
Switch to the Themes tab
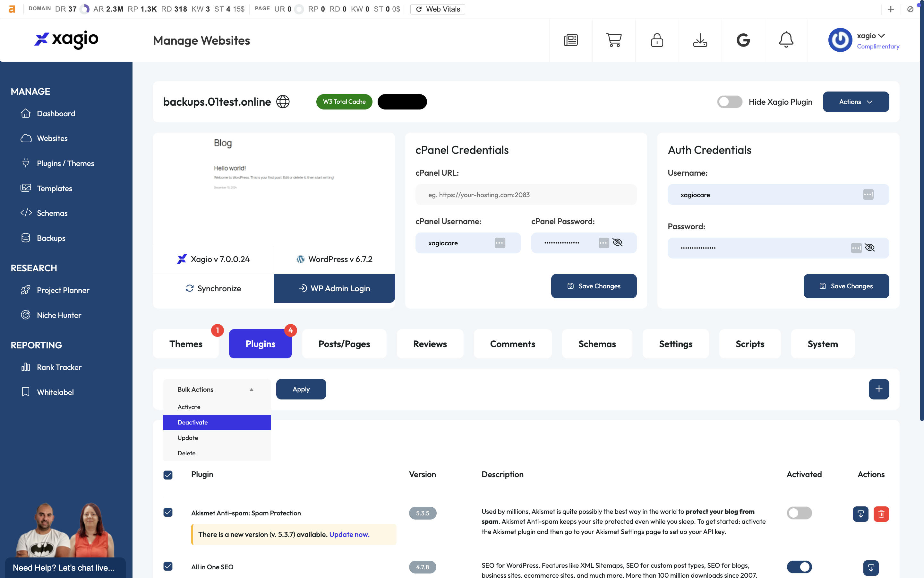[186, 344]
